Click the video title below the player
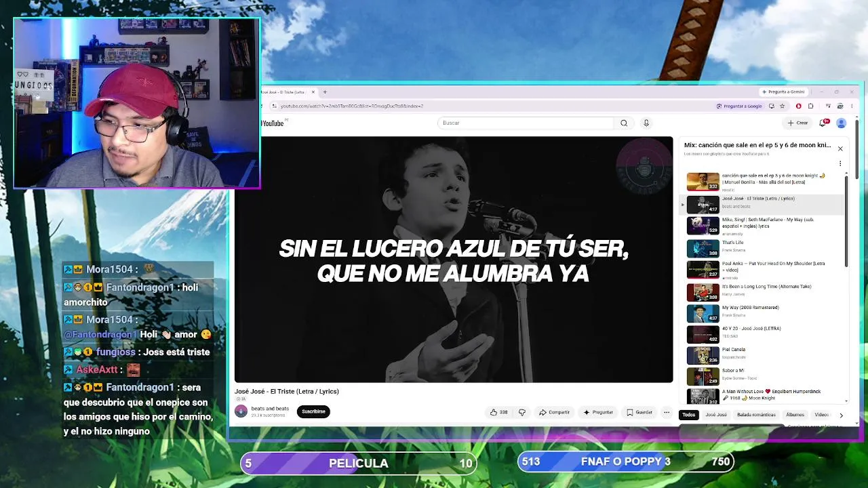Viewport: 868px width, 488px height. pos(287,391)
